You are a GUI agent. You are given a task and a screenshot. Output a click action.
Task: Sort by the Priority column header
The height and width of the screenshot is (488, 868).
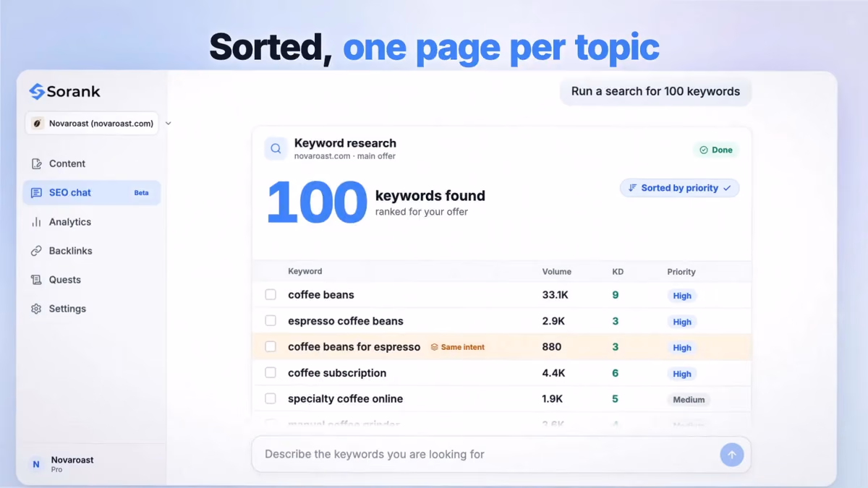coord(681,272)
